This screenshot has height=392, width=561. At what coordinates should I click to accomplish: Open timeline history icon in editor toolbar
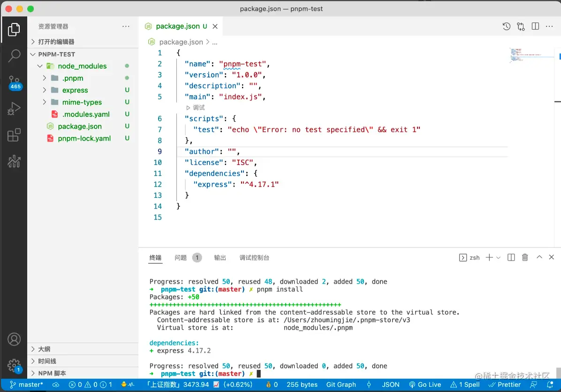pyautogui.click(x=506, y=26)
